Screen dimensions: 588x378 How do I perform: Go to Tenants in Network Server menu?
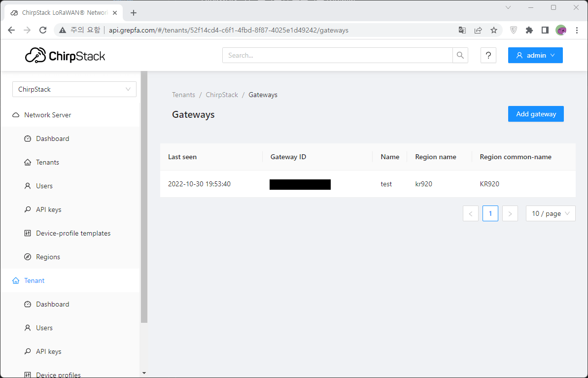point(47,162)
